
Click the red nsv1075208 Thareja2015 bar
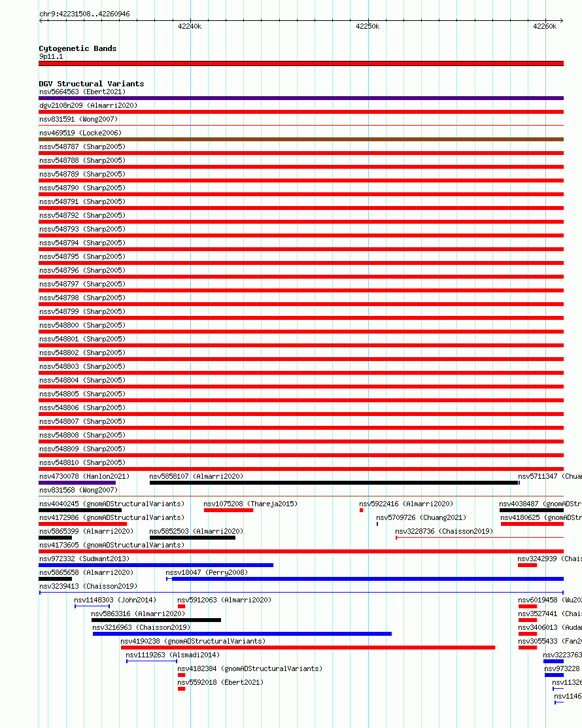click(x=228, y=510)
